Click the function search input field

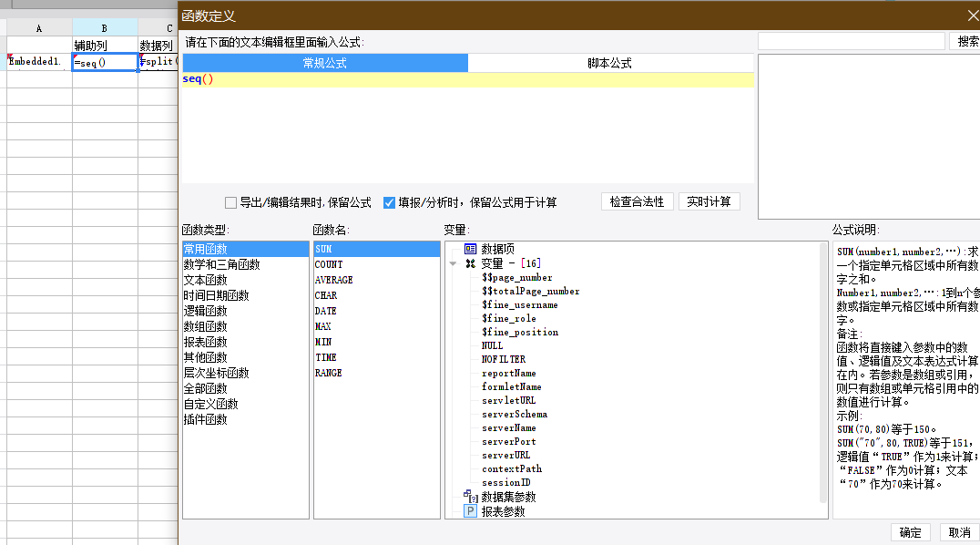(852, 41)
